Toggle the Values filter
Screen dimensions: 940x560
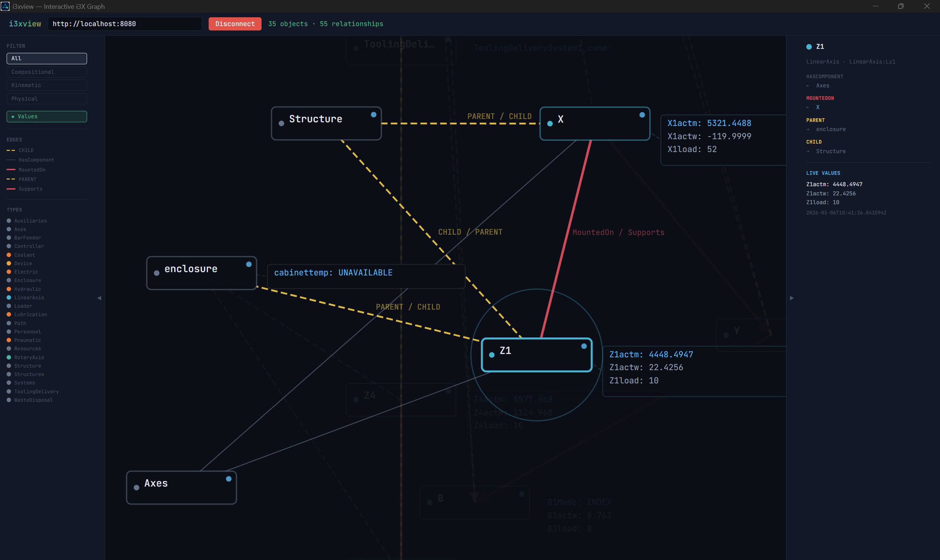coord(46,116)
